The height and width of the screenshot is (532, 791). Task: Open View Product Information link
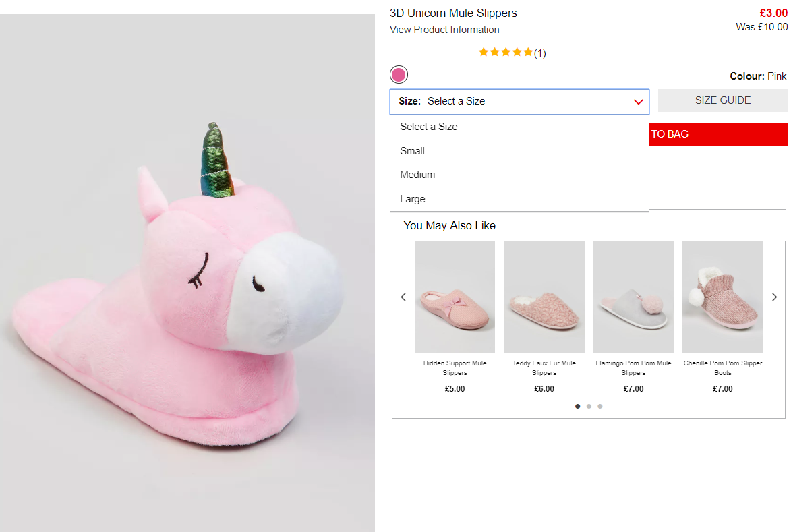[x=444, y=30]
